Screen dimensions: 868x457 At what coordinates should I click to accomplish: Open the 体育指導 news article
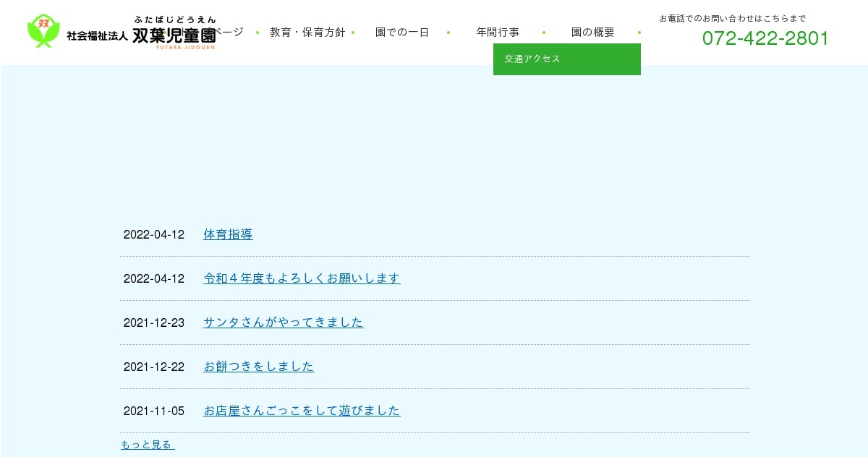(228, 234)
